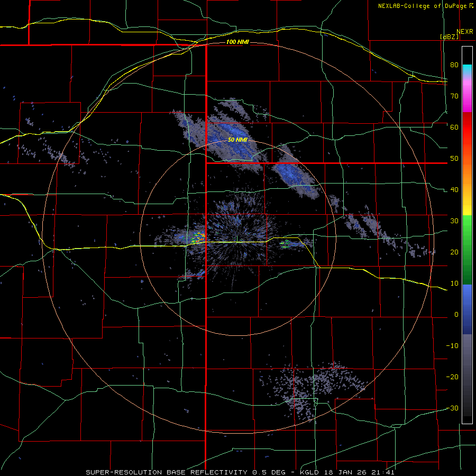This screenshot has width=476, height=476.
Task: Click the 80 value on dBZ scale
Action: point(454,65)
